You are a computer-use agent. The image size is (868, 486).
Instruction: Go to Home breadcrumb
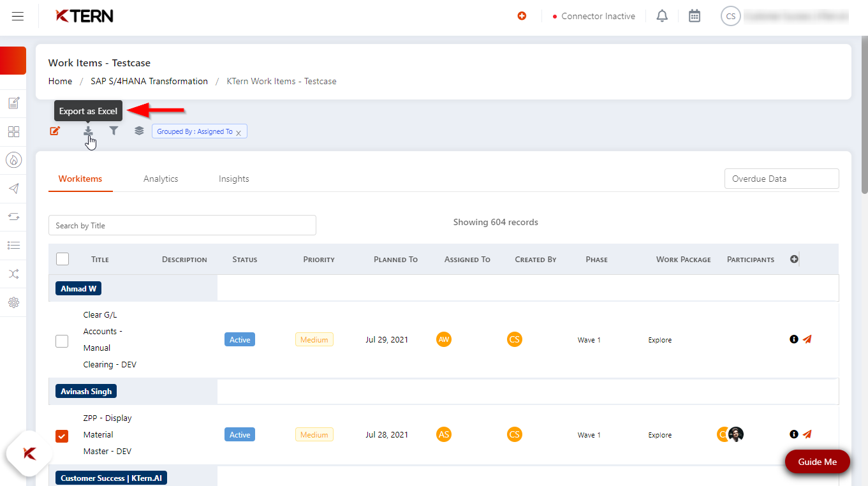[60, 81]
